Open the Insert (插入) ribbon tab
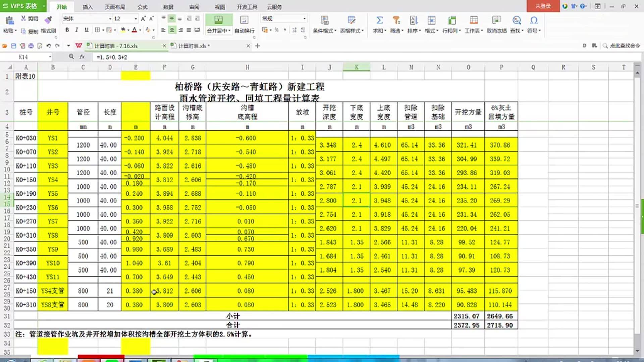644x362 pixels. point(88,7)
